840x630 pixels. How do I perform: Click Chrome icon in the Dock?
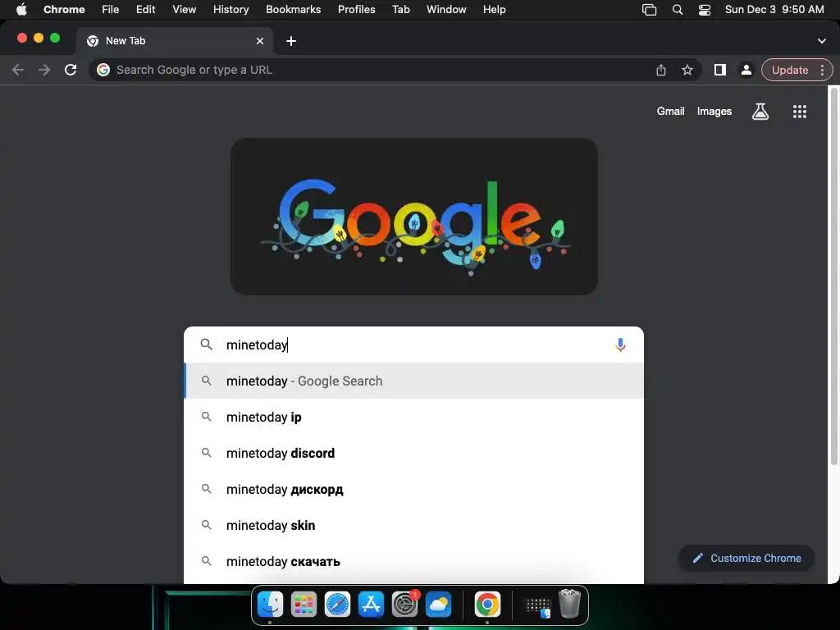(x=487, y=605)
